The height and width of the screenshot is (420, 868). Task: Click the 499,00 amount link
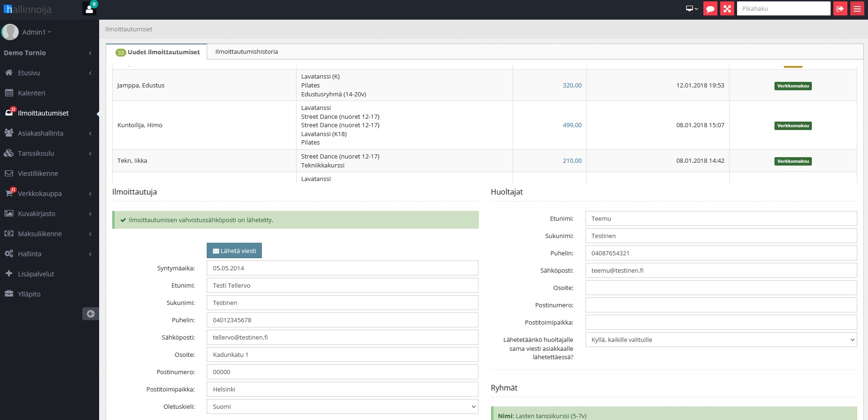coord(572,125)
